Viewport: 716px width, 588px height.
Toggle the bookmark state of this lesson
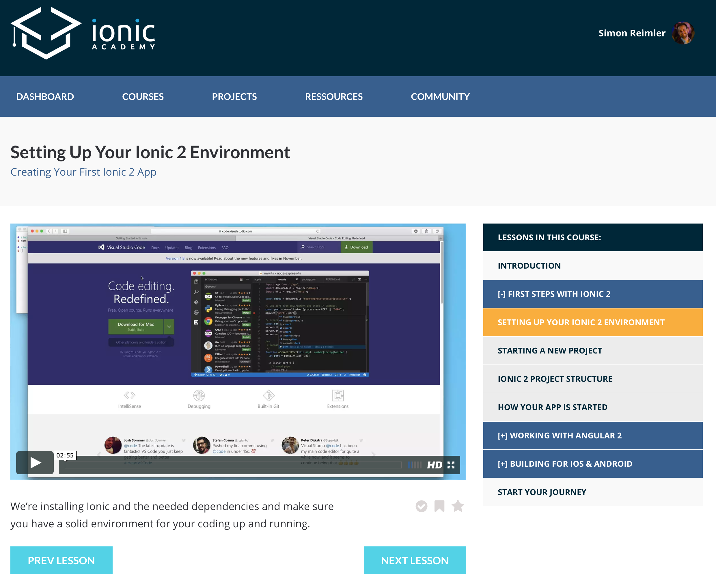click(x=439, y=506)
